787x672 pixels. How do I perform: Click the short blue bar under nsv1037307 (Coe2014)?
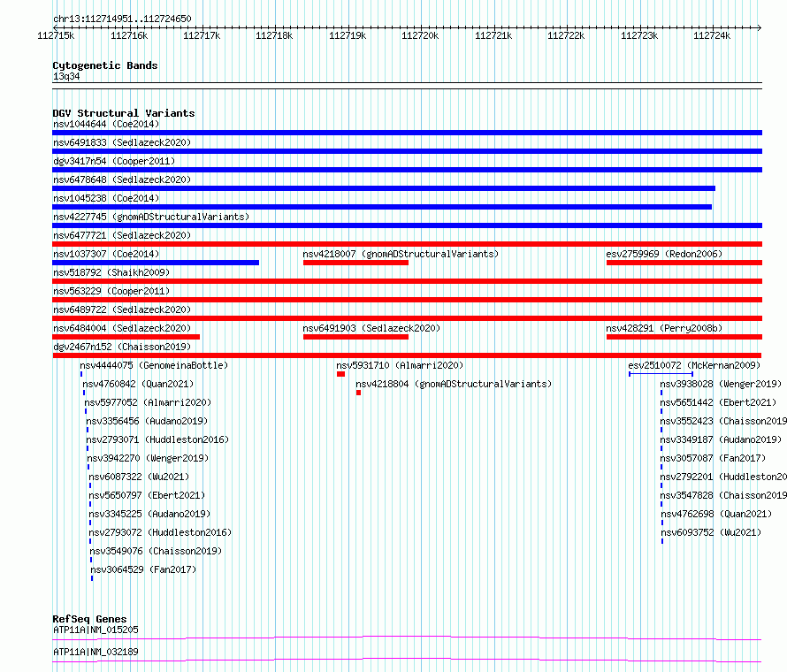pyautogui.click(x=156, y=263)
